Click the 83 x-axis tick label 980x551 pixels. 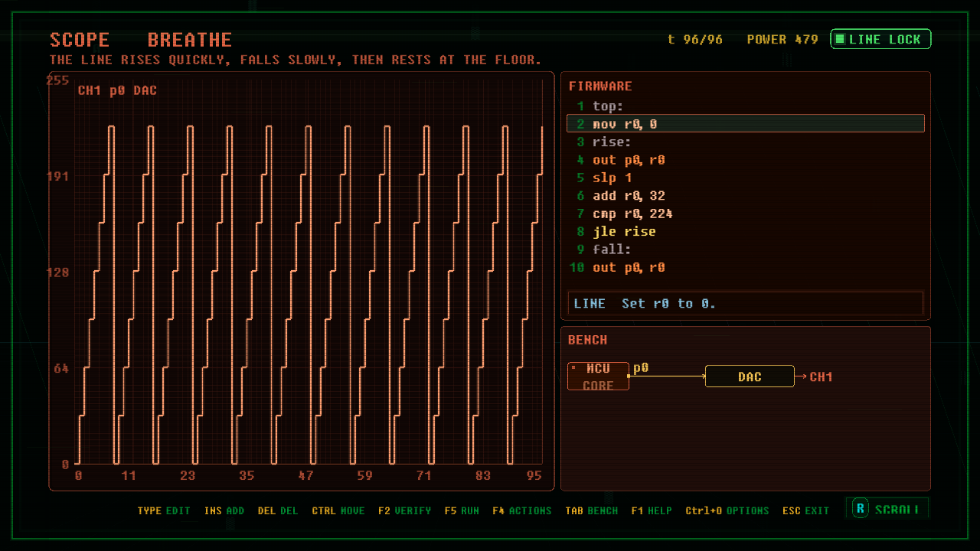click(x=482, y=476)
